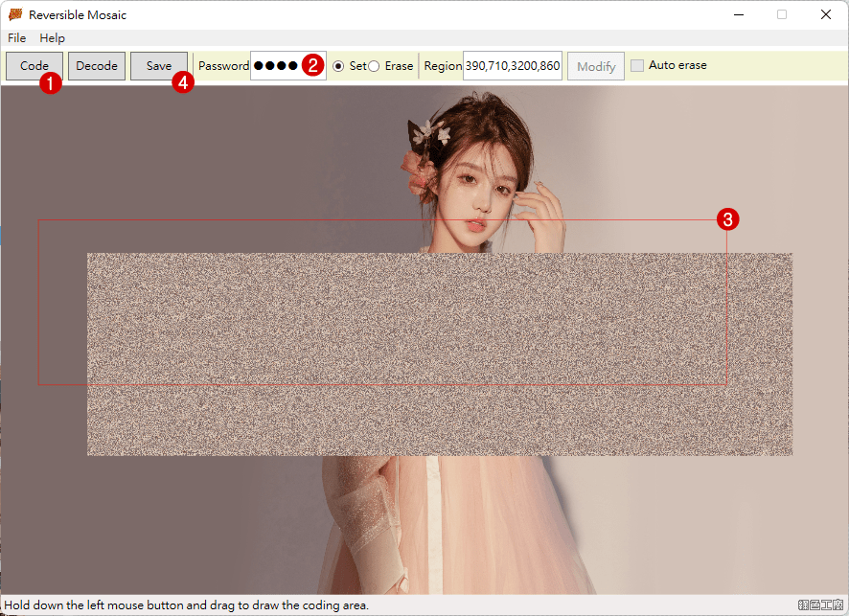Click the red number 3 badge

point(728,219)
